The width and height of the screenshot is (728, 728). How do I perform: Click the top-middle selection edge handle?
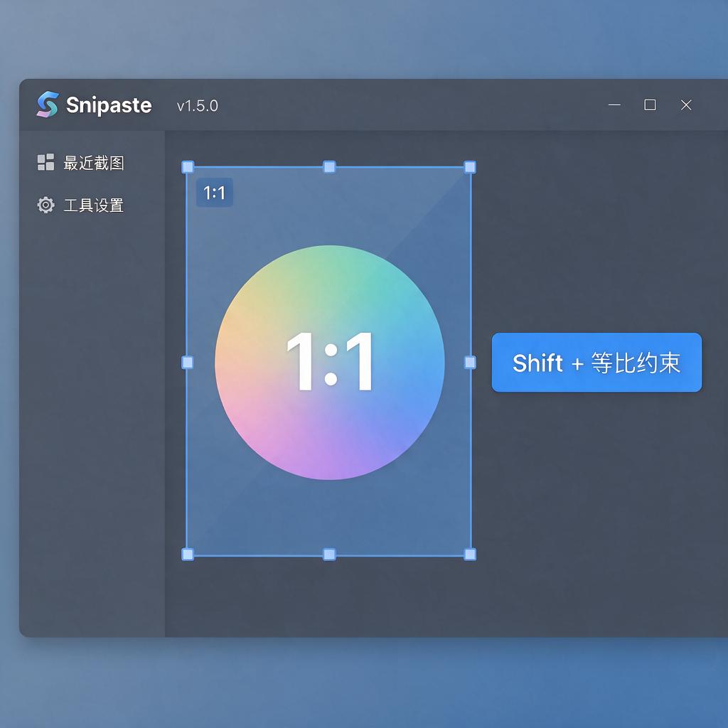329,167
